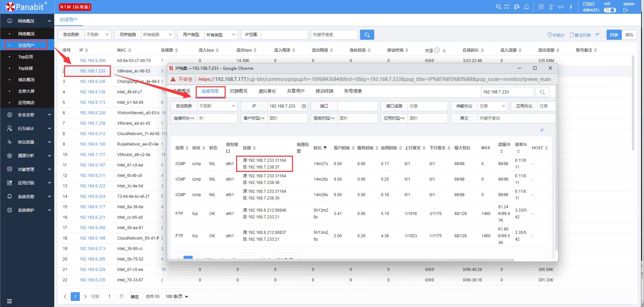644x307 pixels.
Task: Click the lightning bolt icon in the header
Action: pos(571,7)
